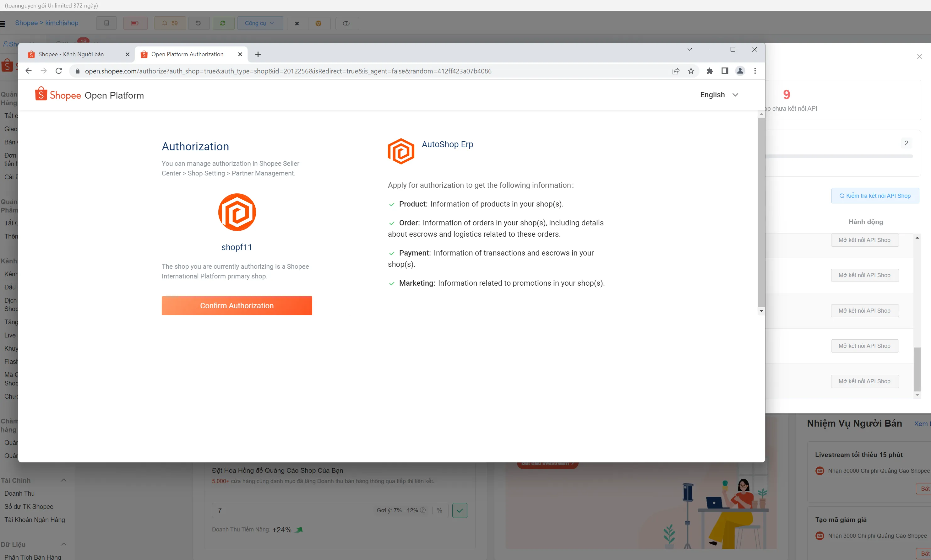The width and height of the screenshot is (931, 560).
Task: Close the right API panel with X
Action: pyautogui.click(x=920, y=57)
